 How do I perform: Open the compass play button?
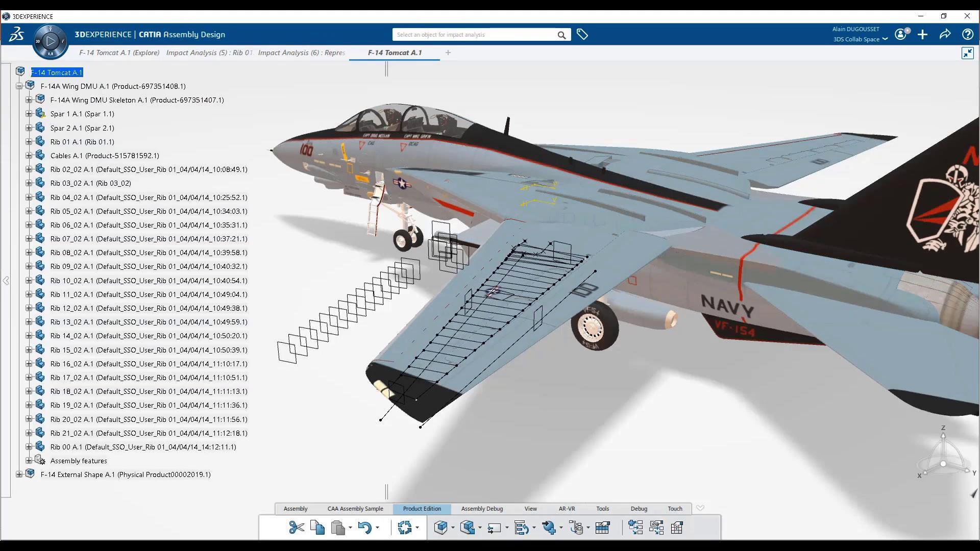tap(50, 41)
